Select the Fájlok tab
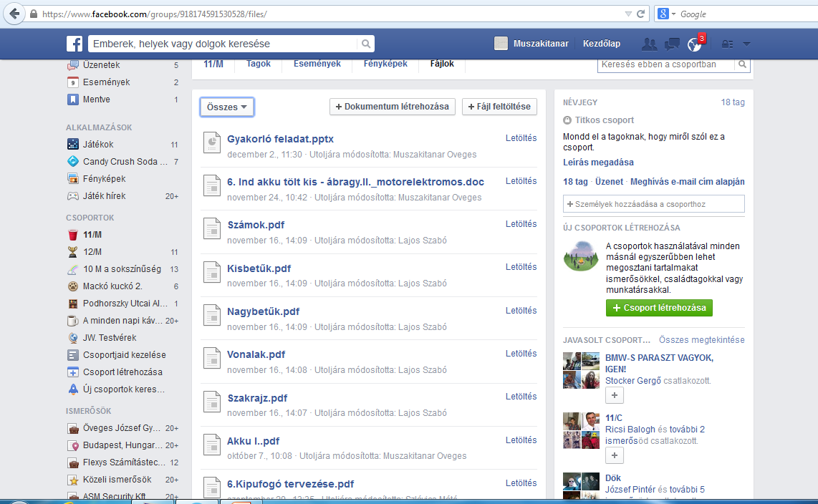818x504 pixels. [442, 64]
